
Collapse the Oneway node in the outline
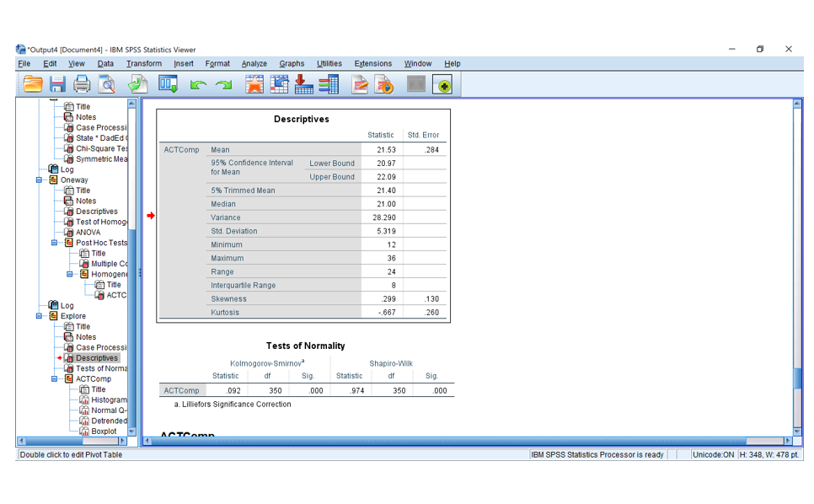coord(39,180)
